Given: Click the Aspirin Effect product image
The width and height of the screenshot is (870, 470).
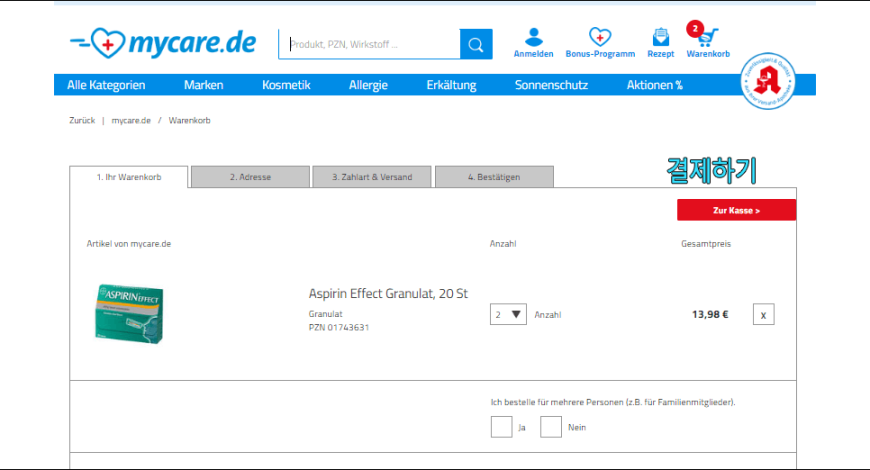Looking at the screenshot, I should (x=129, y=314).
